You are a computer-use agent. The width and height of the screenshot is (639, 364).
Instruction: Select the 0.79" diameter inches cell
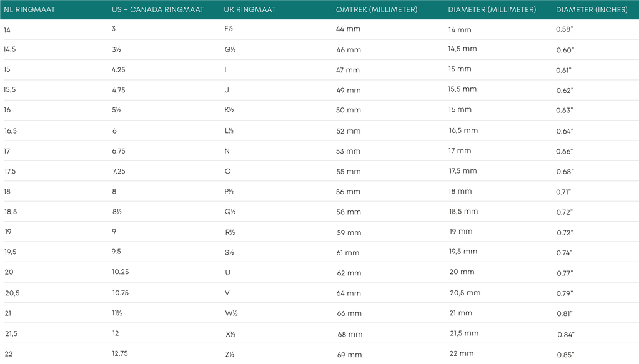(x=565, y=293)
